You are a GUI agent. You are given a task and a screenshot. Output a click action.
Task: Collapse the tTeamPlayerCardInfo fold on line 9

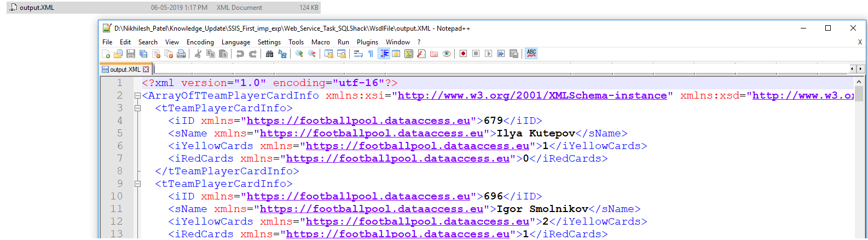coord(137,184)
